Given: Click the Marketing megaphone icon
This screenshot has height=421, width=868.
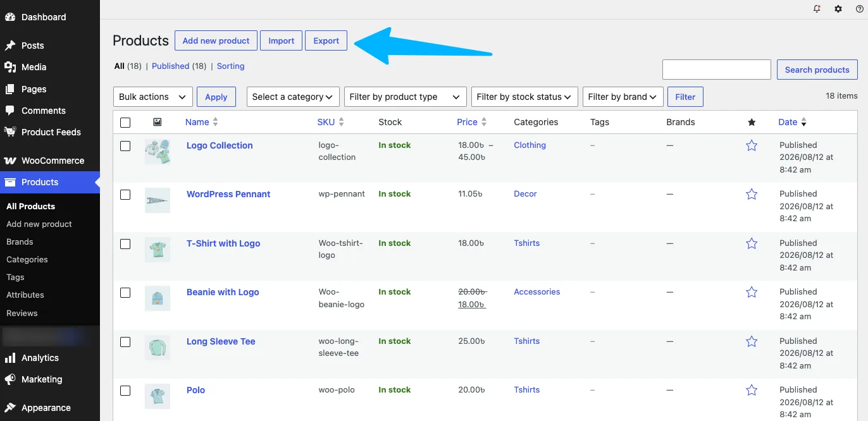Looking at the screenshot, I should (10, 379).
